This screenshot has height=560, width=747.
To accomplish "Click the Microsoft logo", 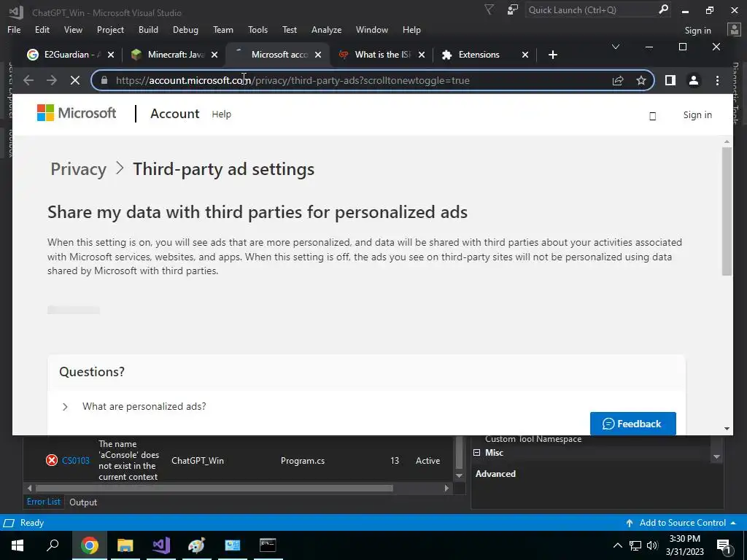I will click(76, 113).
